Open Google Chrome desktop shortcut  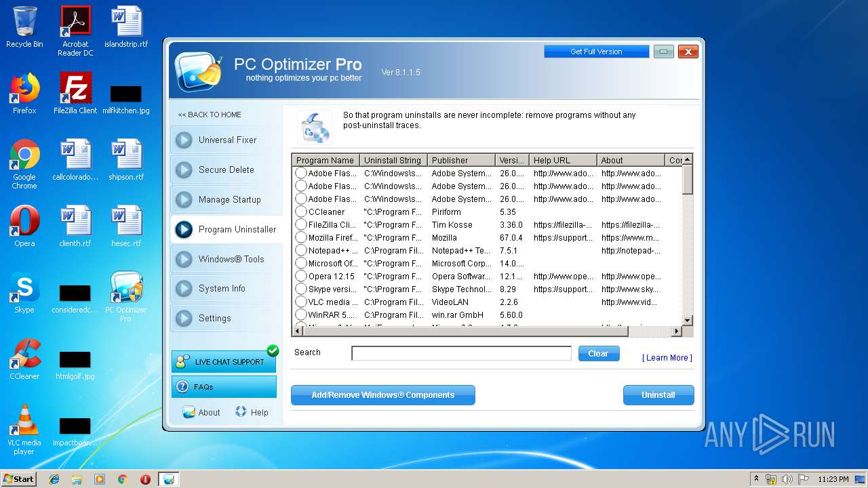point(24,164)
